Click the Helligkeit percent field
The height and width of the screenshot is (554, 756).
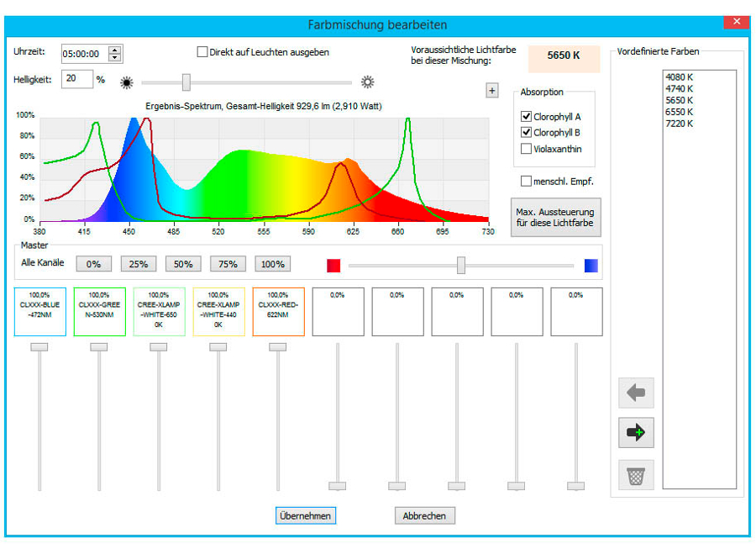click(x=76, y=79)
